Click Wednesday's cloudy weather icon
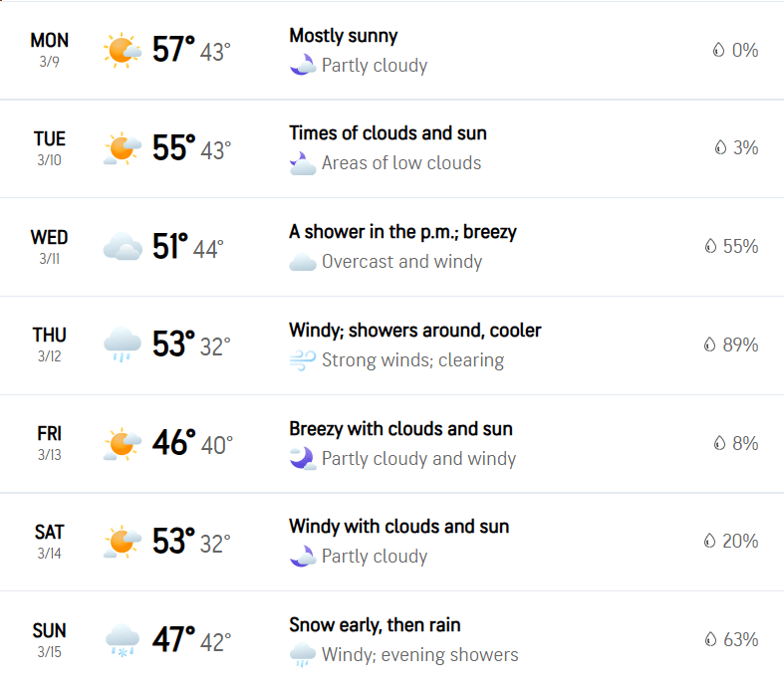This screenshot has height=689, width=784. [x=122, y=247]
